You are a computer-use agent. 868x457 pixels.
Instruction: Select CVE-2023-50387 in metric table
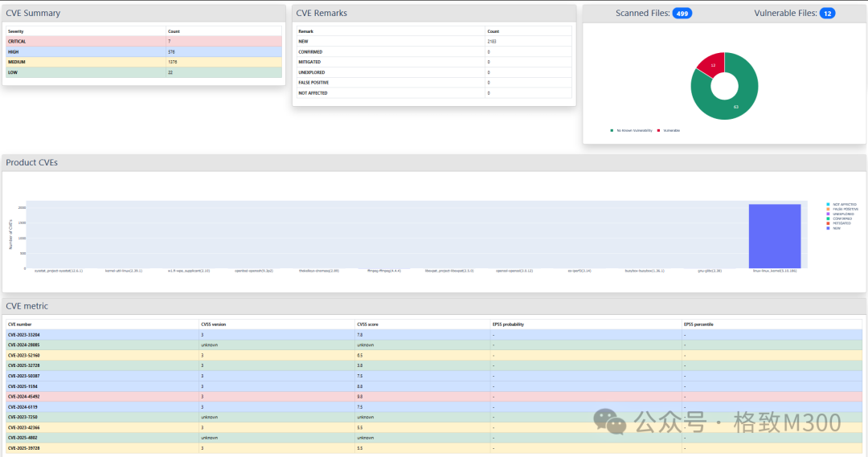[434, 376]
